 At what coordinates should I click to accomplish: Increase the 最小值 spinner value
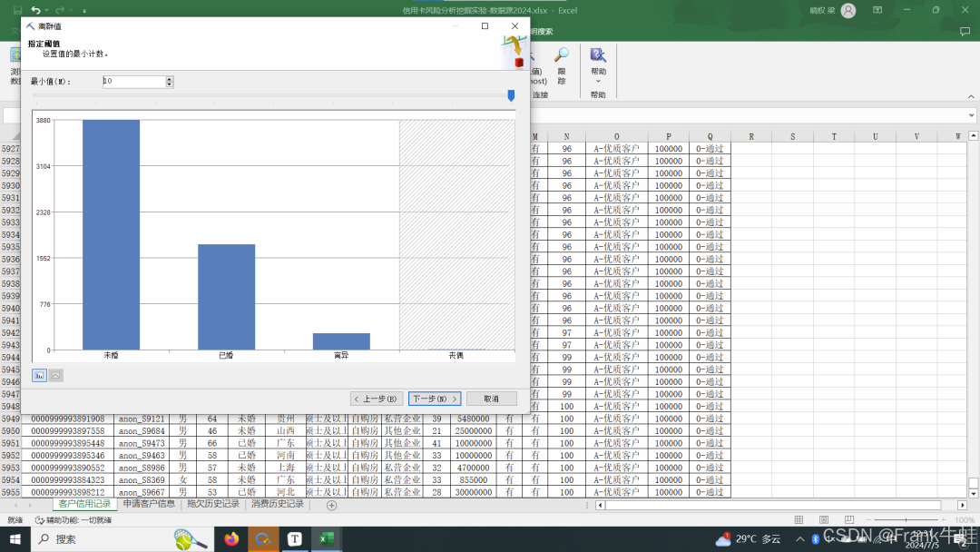click(x=169, y=79)
